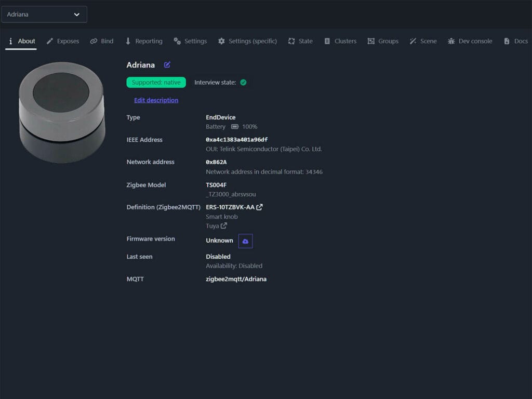532x399 pixels.
Task: Click the EndDevice type value
Action: pyautogui.click(x=220, y=117)
